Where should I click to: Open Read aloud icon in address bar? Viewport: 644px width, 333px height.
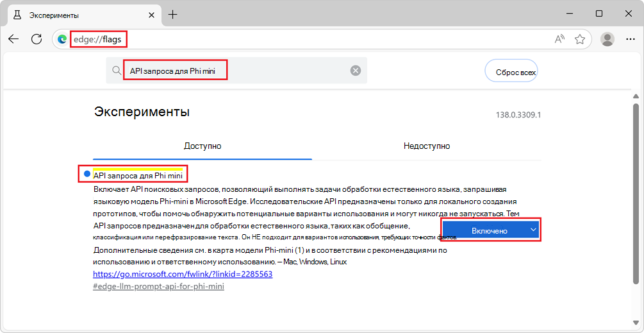click(x=560, y=39)
